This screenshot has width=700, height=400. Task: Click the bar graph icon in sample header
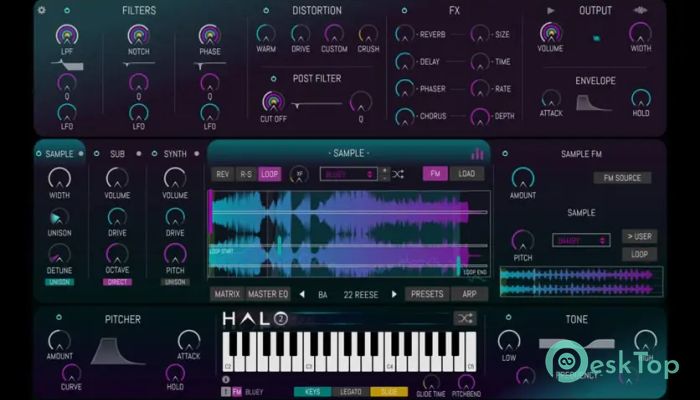click(477, 153)
